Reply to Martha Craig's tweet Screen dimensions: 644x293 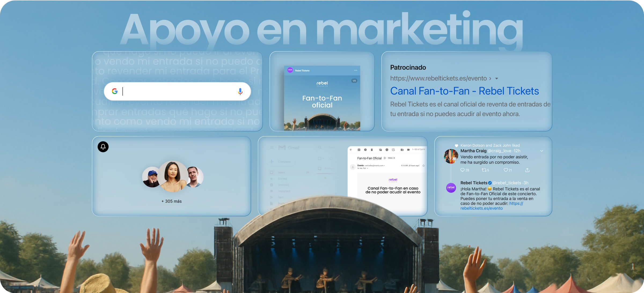tap(462, 170)
